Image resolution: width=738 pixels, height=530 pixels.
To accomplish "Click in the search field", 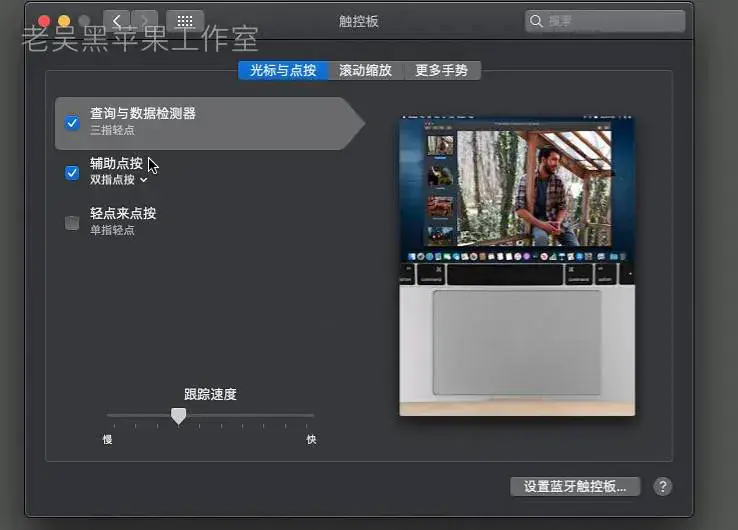I will 605,21.
